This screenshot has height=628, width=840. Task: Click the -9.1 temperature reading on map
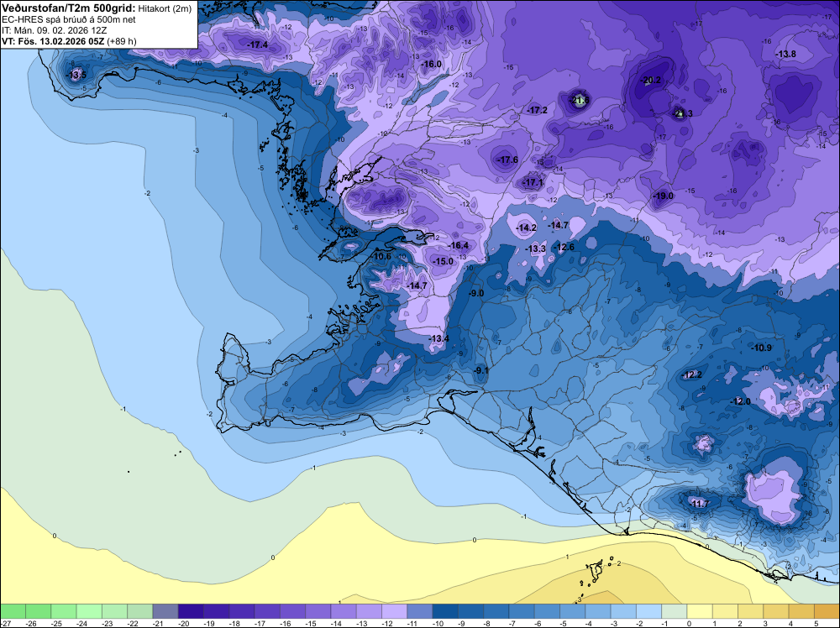(481, 370)
